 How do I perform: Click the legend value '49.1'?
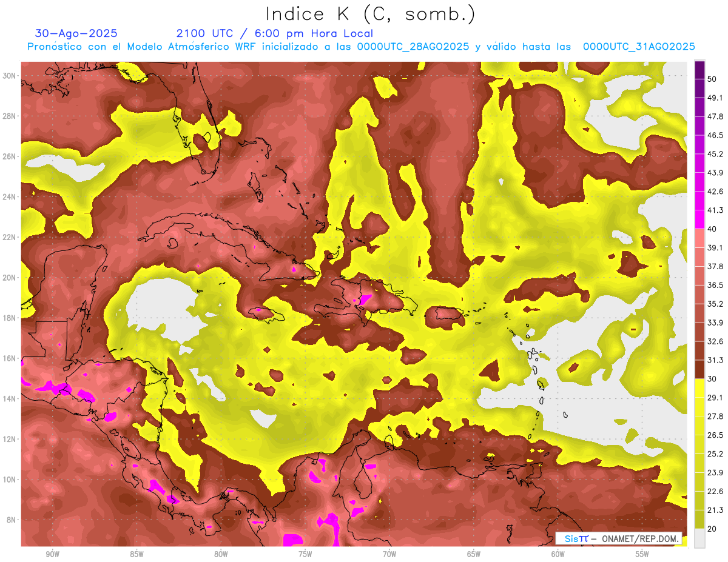(x=715, y=98)
